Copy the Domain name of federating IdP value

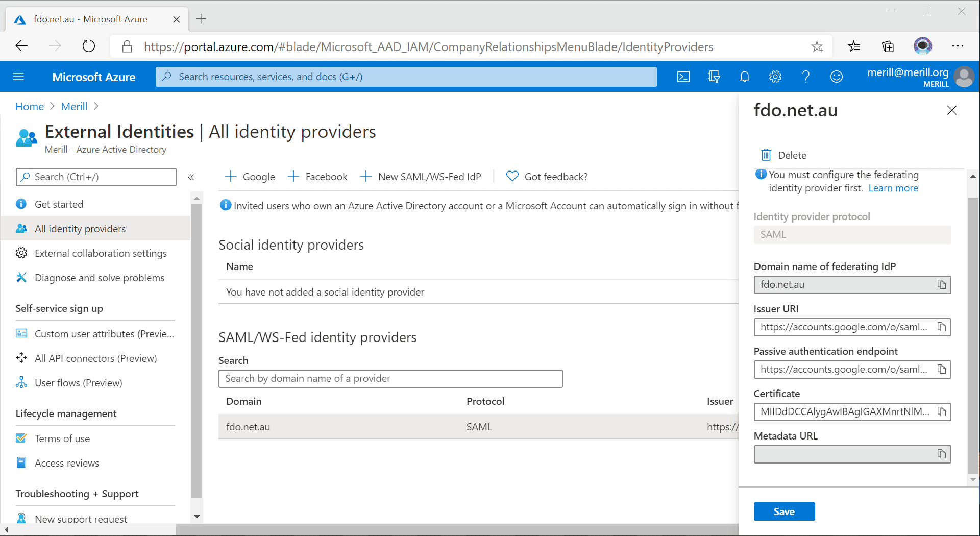pos(942,285)
